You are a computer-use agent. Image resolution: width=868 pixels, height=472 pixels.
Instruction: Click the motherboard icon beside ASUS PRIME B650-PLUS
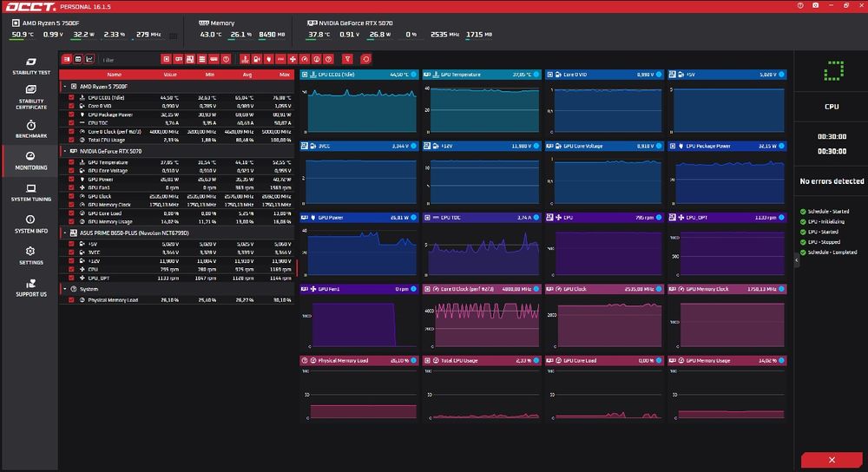(x=74, y=233)
